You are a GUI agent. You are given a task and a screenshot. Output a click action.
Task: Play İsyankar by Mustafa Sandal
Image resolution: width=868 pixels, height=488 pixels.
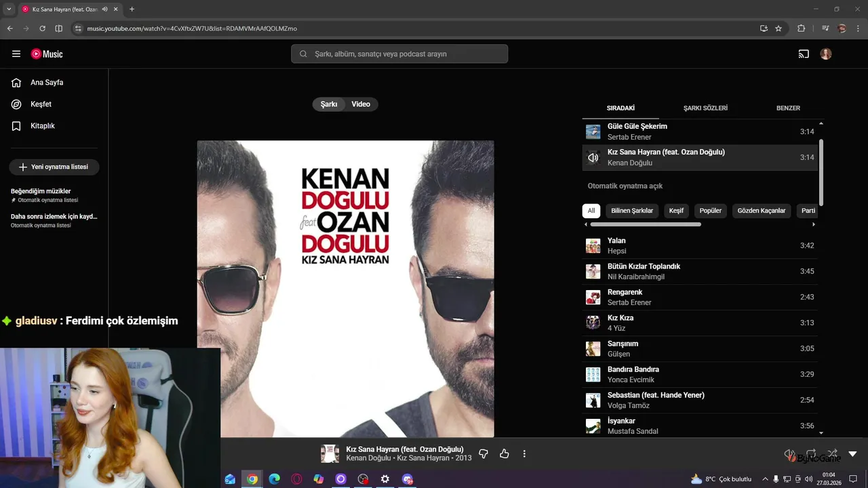(700, 426)
